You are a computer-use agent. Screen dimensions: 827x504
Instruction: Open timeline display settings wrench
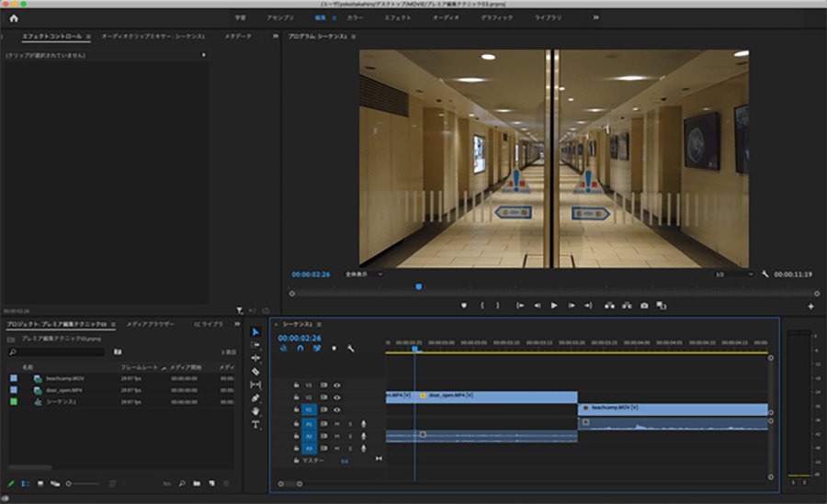pos(351,349)
